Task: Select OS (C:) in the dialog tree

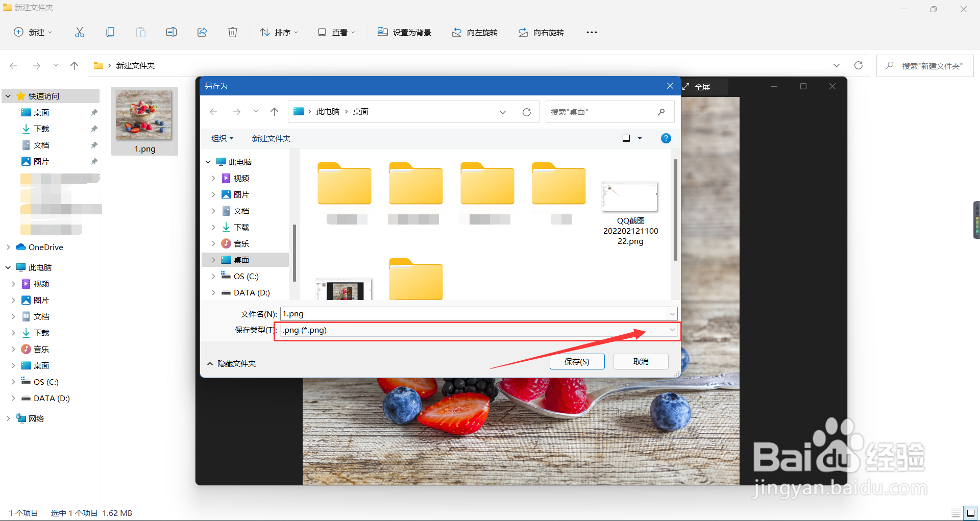Action: click(x=246, y=276)
